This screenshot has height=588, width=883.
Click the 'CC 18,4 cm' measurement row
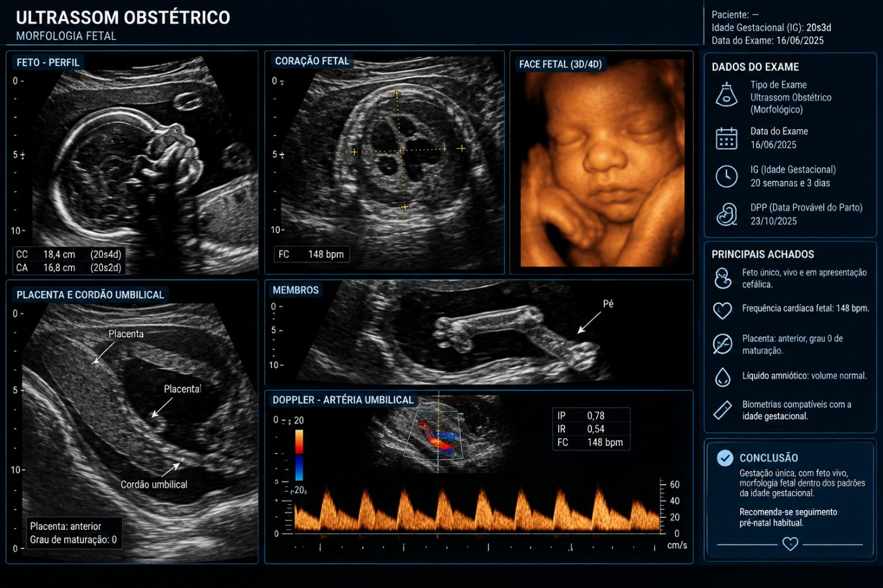(68, 255)
